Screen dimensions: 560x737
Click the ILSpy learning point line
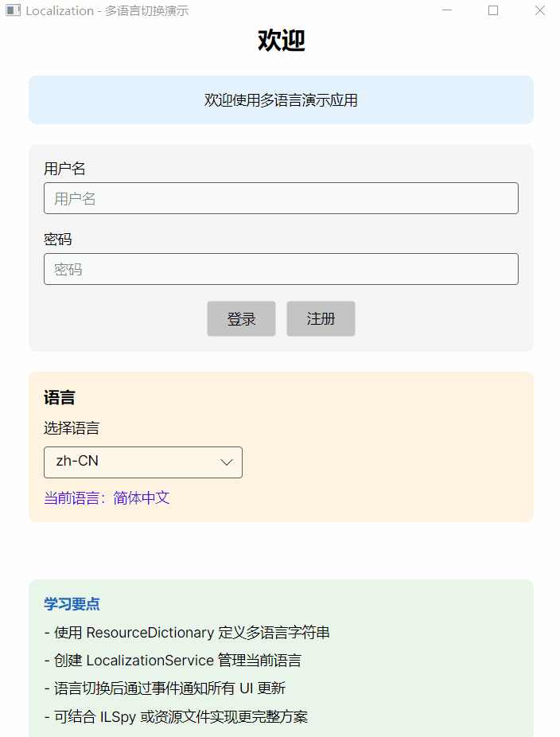tap(176, 716)
